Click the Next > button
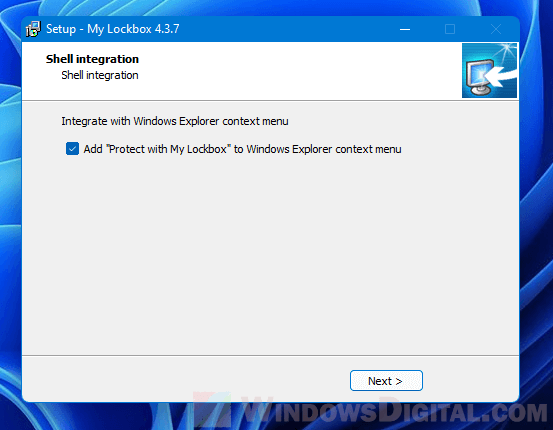Screen dimensions: 553x430 386,381
